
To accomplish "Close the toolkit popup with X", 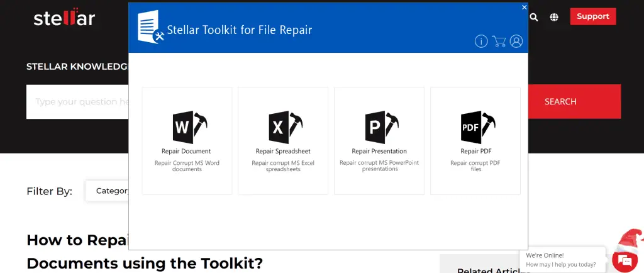I will point(524,7).
